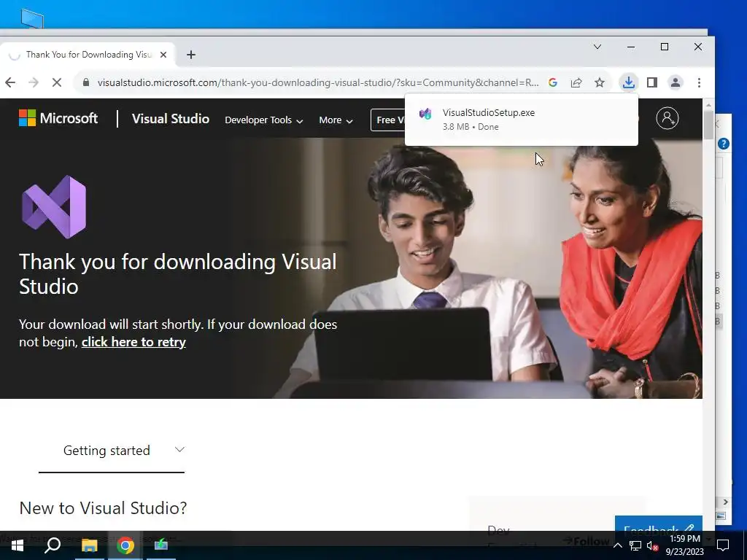This screenshot has height=560, width=747.
Task: Expand the Developer Tools menu
Action: click(264, 120)
